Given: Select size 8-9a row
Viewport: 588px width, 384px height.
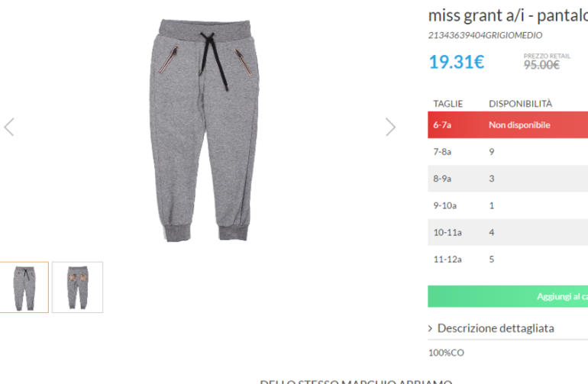Looking at the screenshot, I should tap(508, 179).
